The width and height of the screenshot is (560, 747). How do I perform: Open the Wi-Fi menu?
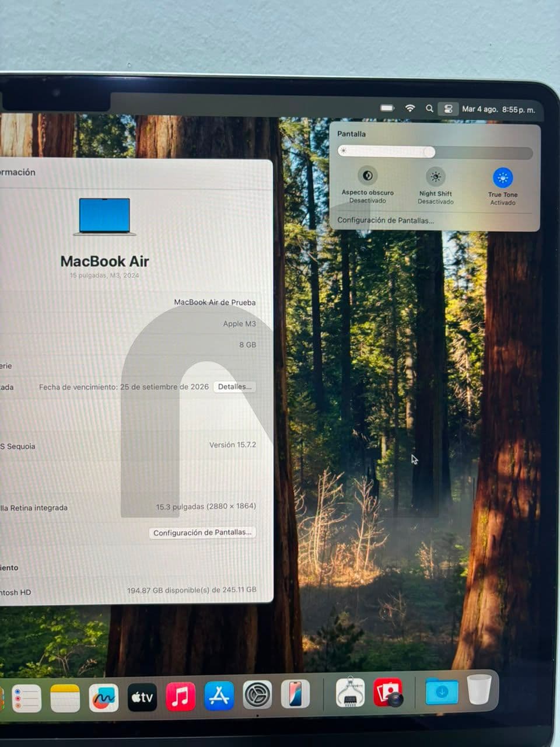(x=410, y=108)
